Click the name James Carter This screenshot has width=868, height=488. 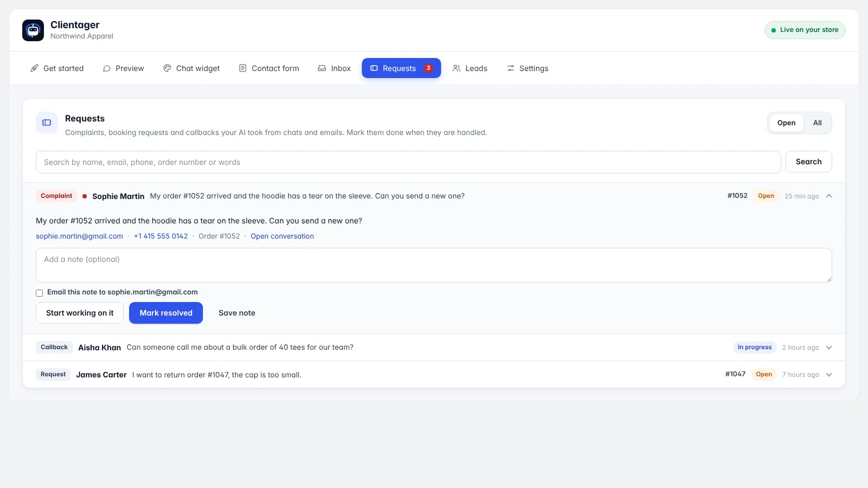(101, 375)
